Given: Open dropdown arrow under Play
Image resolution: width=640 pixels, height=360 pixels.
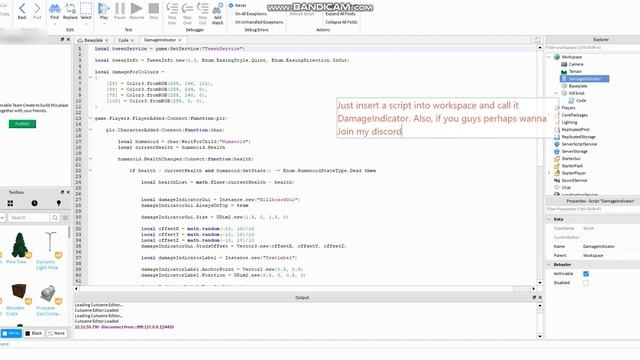Looking at the screenshot, I should click(x=104, y=24).
